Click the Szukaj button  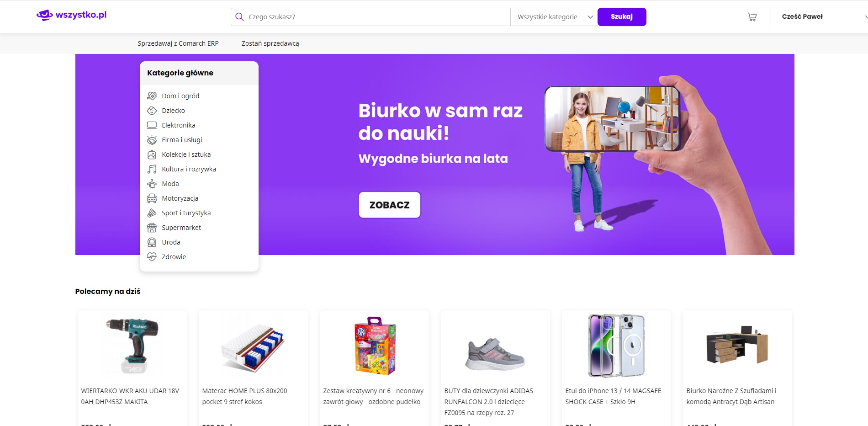click(x=622, y=17)
